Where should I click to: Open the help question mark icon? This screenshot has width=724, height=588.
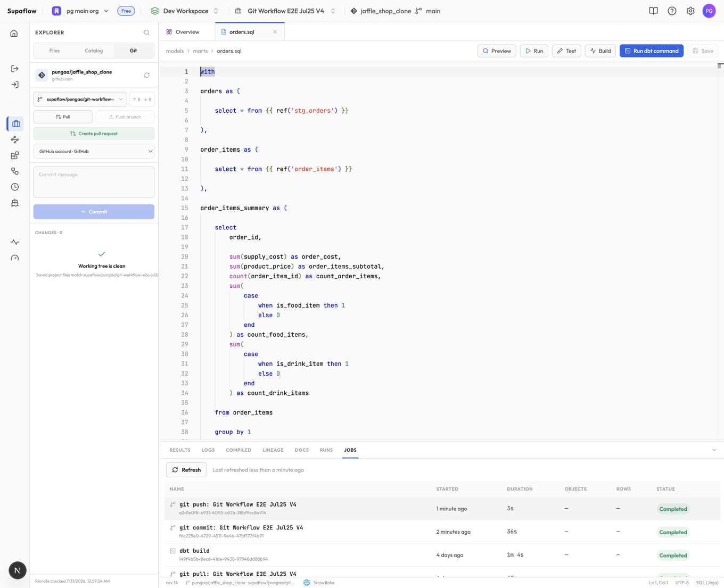pyautogui.click(x=672, y=11)
